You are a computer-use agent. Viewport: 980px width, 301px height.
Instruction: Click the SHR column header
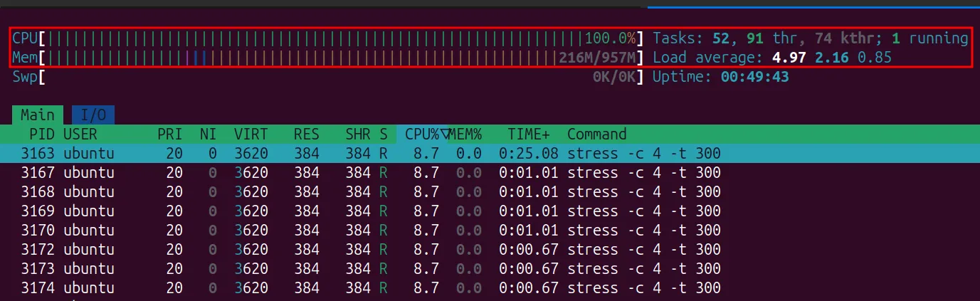(x=358, y=134)
